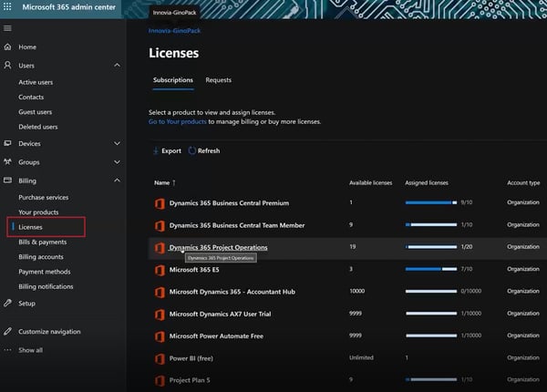Click Office icon for Business Central Premium
547x392 pixels.
pyautogui.click(x=160, y=203)
